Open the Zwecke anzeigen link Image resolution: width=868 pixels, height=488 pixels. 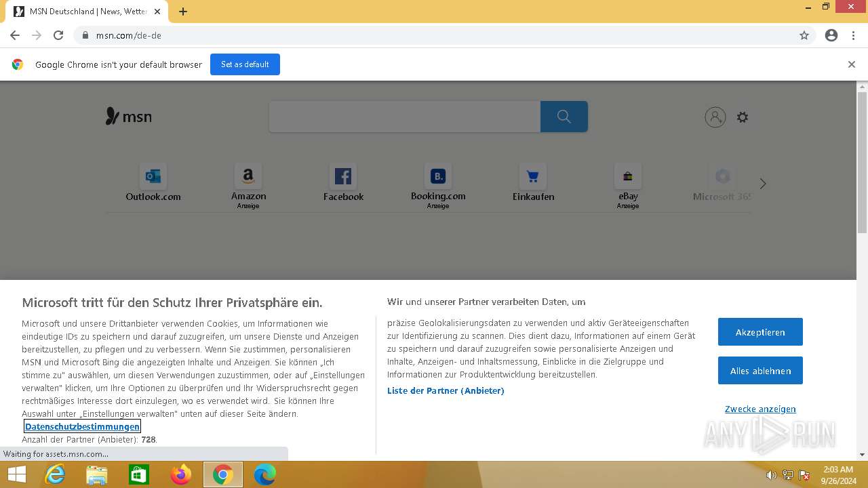760,409
